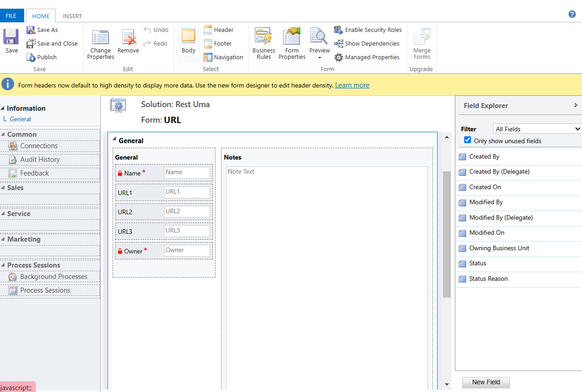Click the form canvas vertical scrollbar thumb
Viewport: 582px width, 392px height.
447,234
